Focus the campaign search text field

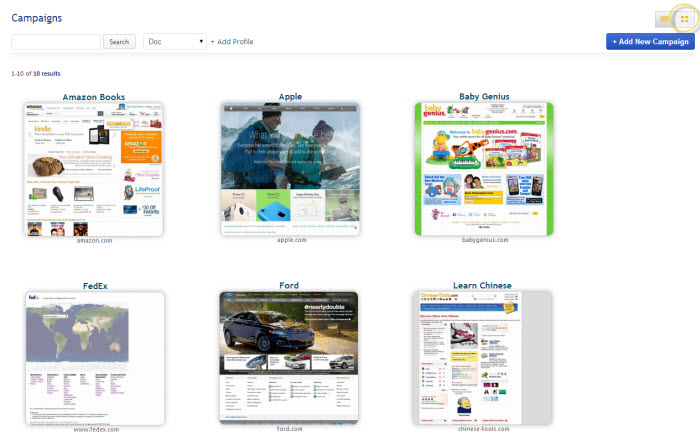[x=56, y=42]
